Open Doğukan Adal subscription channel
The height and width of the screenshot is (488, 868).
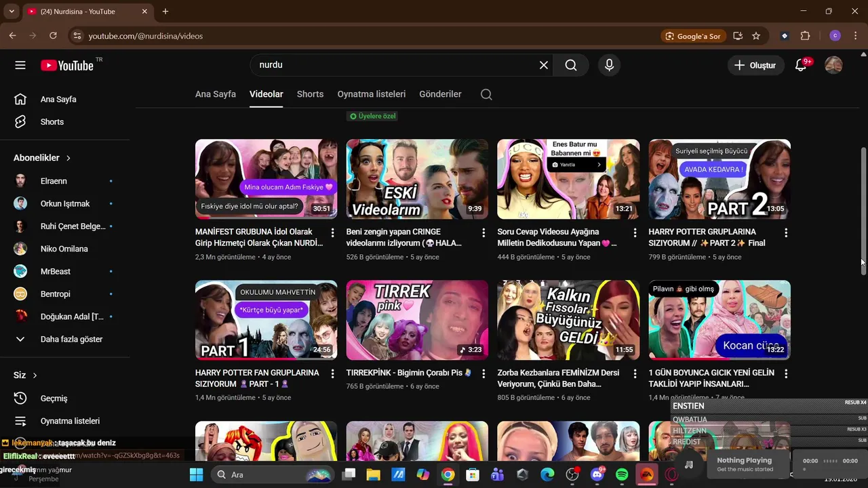tap(64, 317)
